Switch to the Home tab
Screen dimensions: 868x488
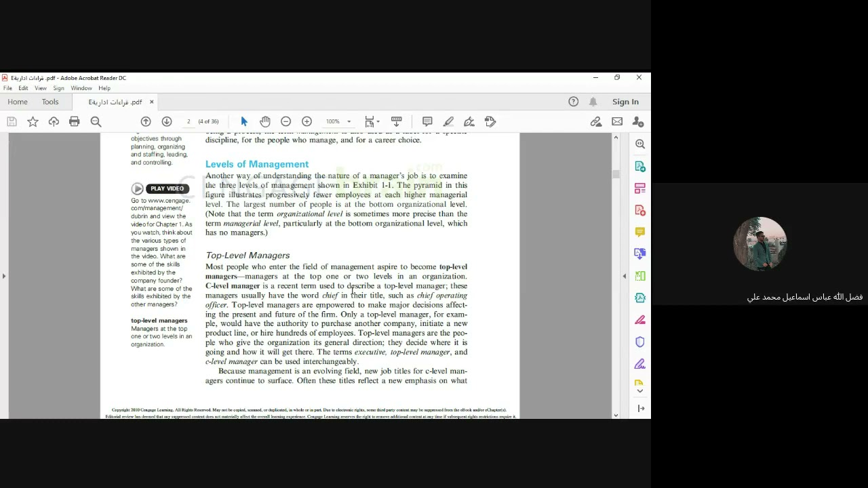[18, 102]
